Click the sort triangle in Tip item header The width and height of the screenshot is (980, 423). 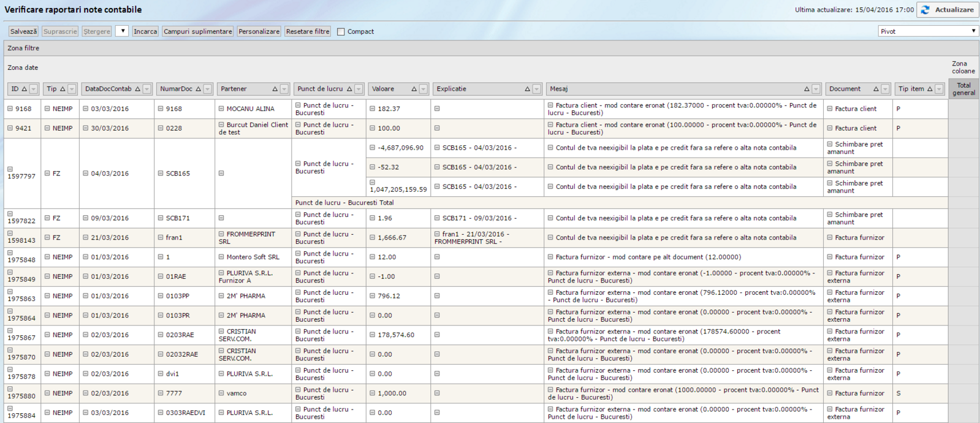click(930, 89)
